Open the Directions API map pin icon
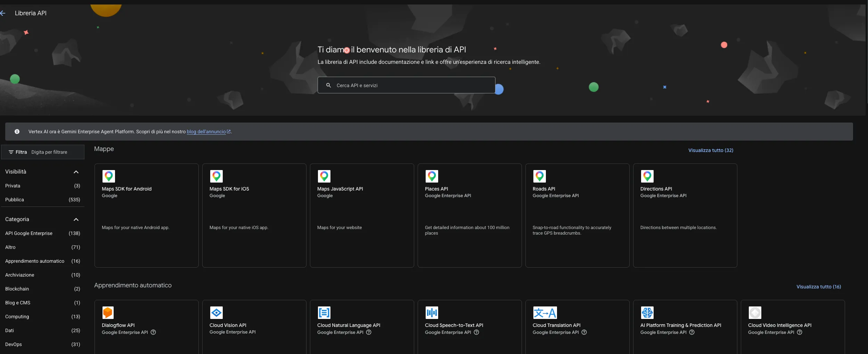 (647, 176)
